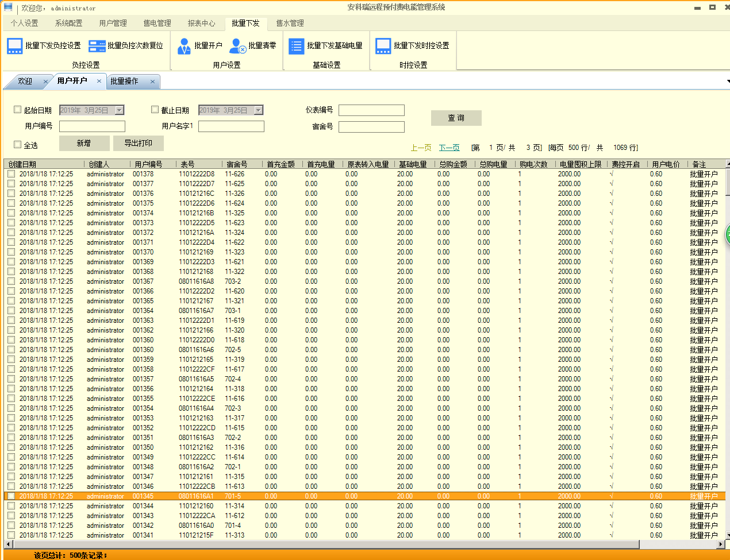The image size is (730, 560).
Task: Click the 批量负控次数复位 icon
Action: [x=97, y=46]
